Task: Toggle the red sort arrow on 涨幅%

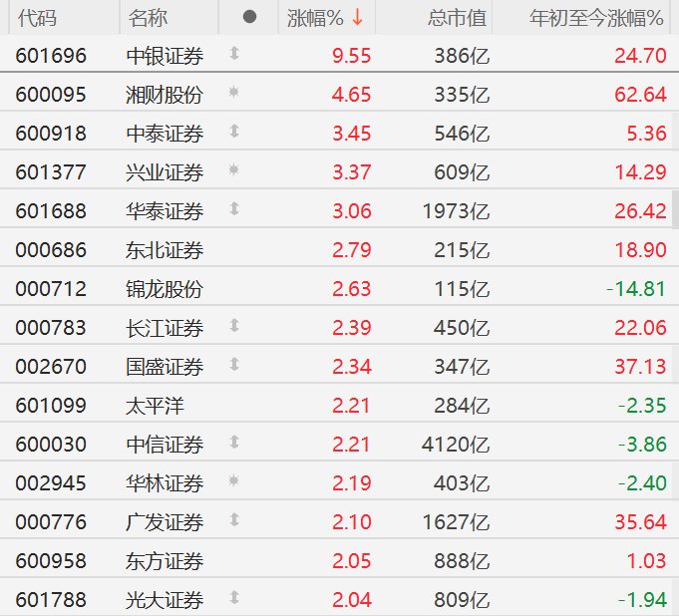Action: (x=357, y=17)
